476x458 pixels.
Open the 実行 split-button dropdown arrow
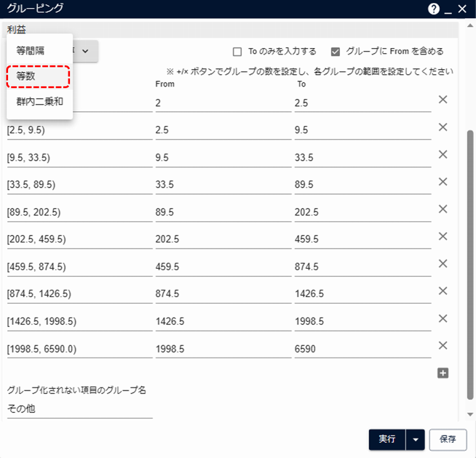point(416,439)
